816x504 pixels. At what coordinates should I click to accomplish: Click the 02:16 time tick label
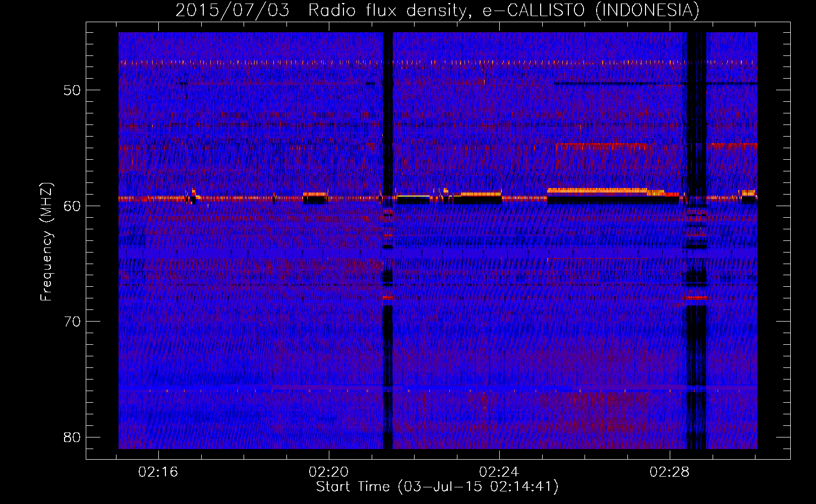coord(158,472)
